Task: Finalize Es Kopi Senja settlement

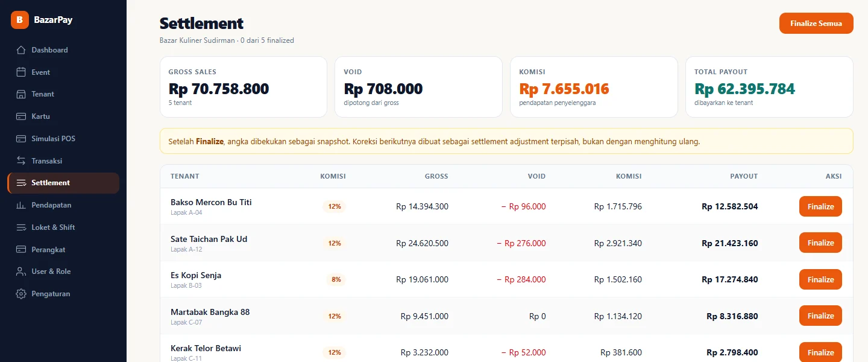Action: coord(820,279)
